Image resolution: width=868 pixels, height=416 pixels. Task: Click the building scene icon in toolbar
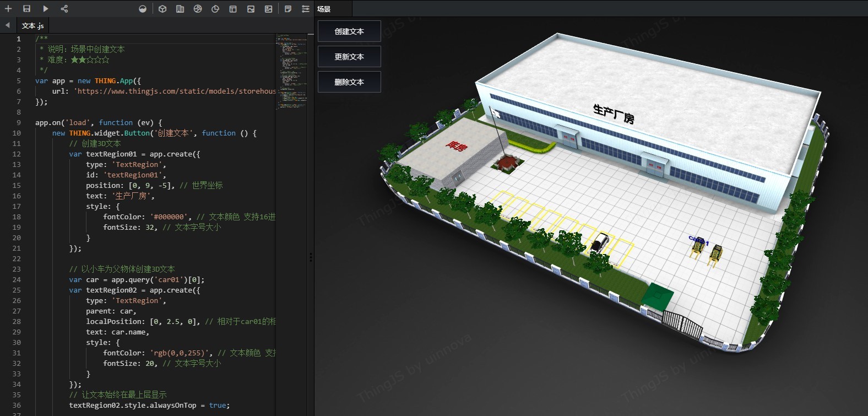coord(180,9)
